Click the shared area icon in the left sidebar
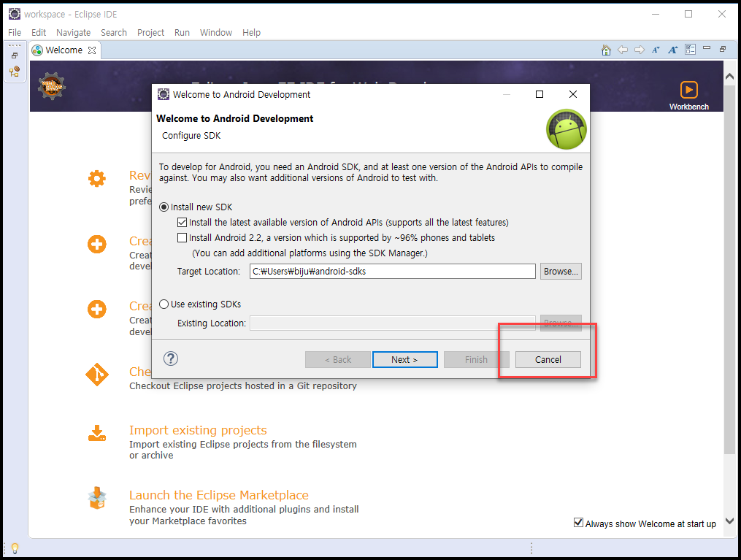 (15, 72)
